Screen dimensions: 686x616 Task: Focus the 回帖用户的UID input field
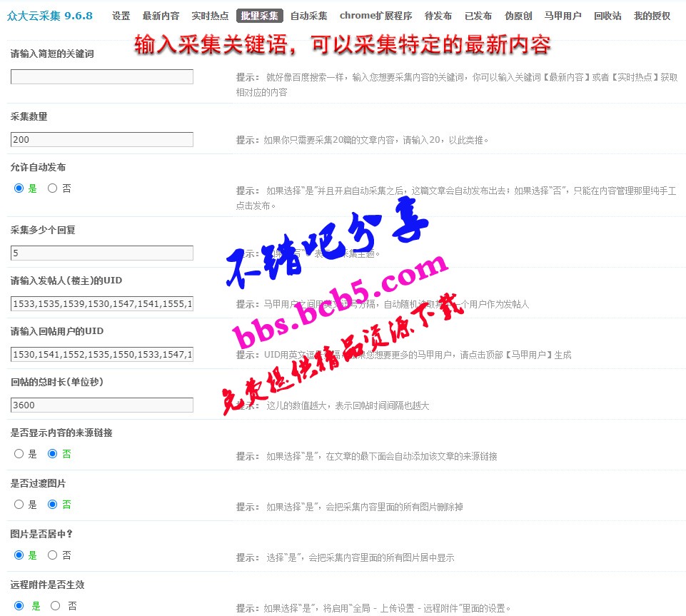tap(102, 354)
